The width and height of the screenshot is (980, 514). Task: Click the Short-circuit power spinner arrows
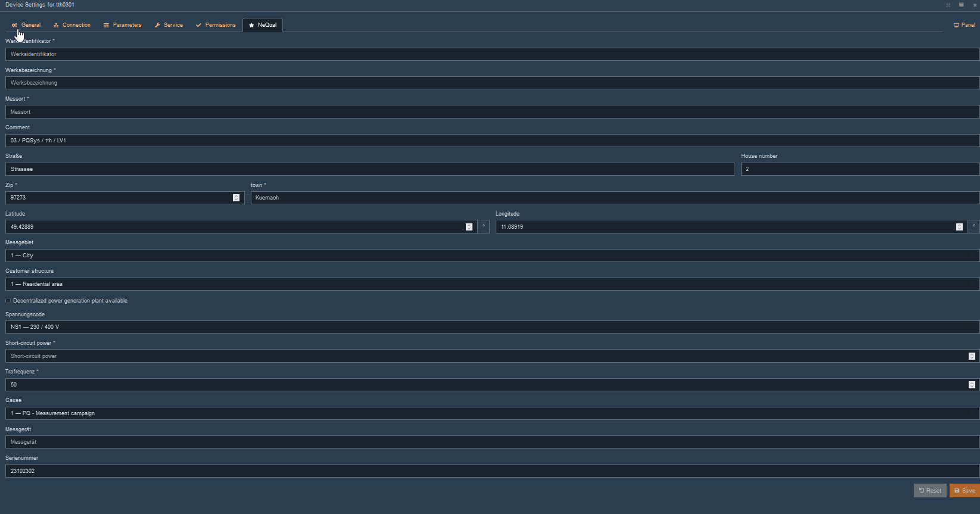(x=972, y=356)
